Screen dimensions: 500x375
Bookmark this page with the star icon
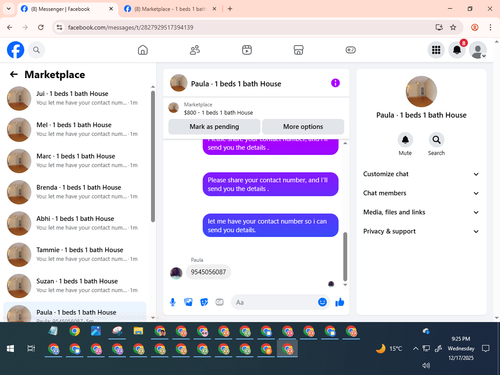453,27
